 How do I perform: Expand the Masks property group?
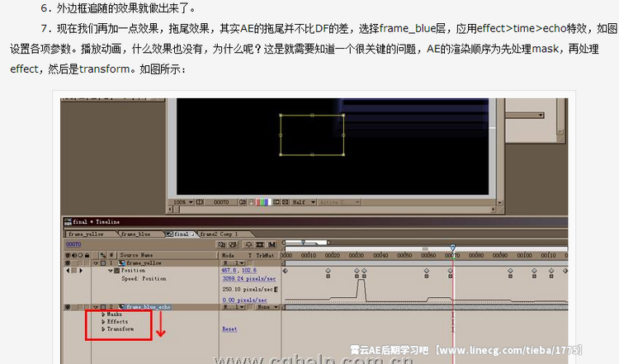pyautogui.click(x=103, y=314)
